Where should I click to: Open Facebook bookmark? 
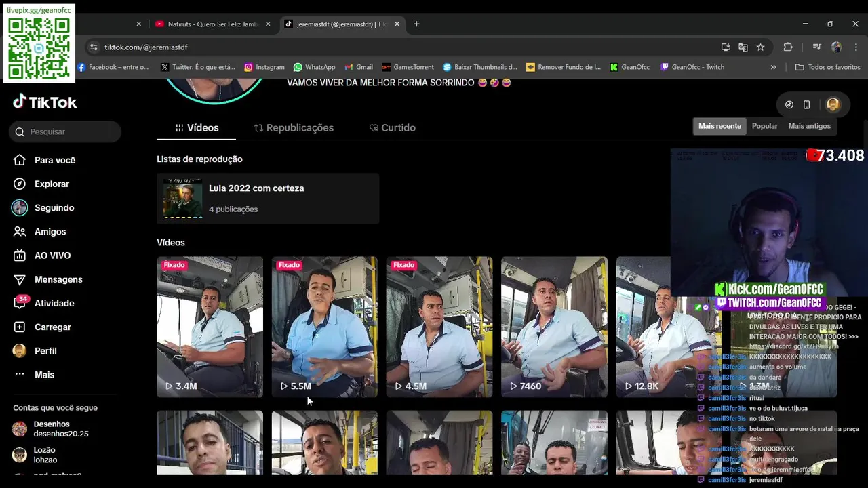(x=113, y=67)
